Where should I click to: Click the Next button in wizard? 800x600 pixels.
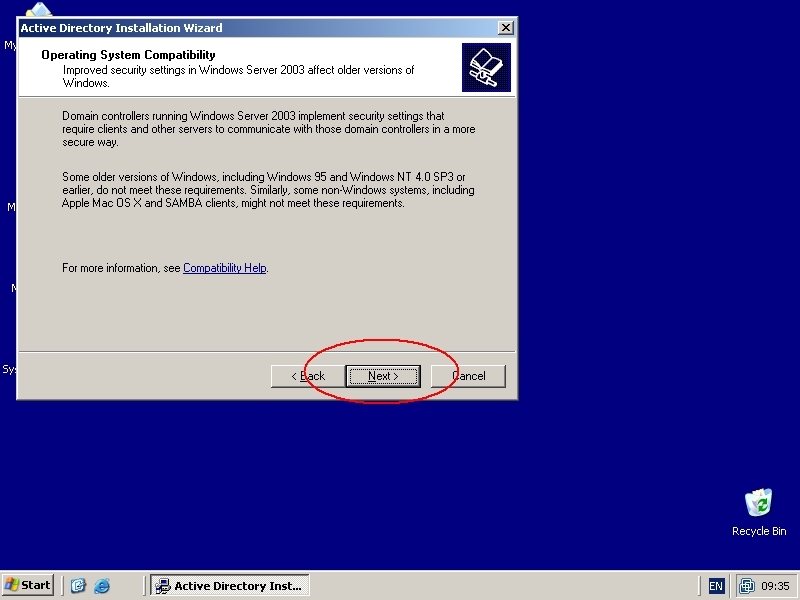[x=383, y=376]
